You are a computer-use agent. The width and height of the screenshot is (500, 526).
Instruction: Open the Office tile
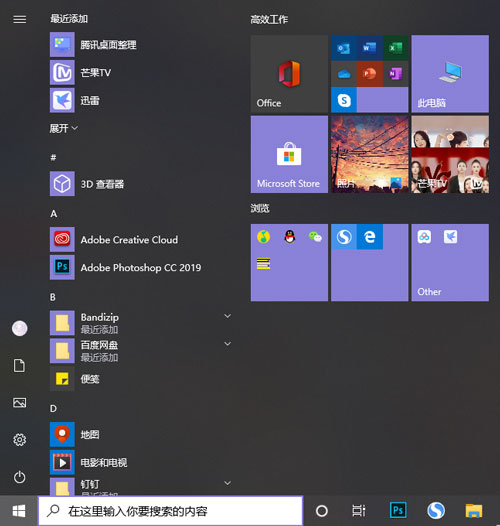pyautogui.click(x=289, y=74)
